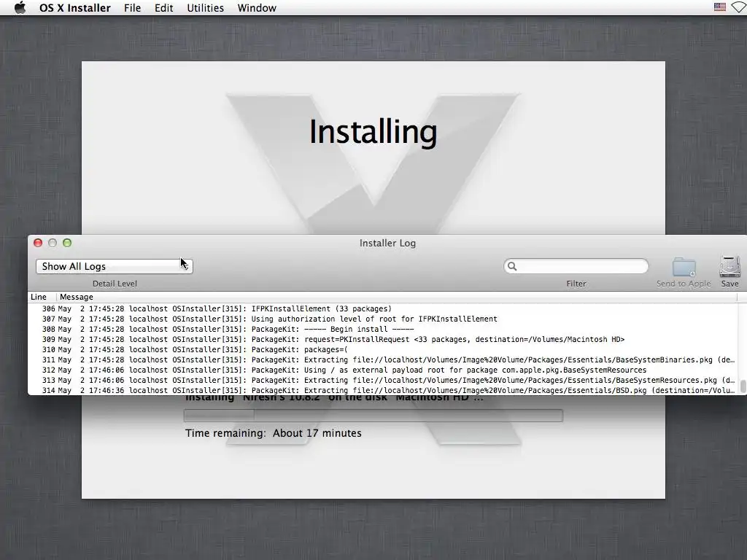Select log line 311 Extracting BaseSystemBinaries.pkg

coord(383,360)
